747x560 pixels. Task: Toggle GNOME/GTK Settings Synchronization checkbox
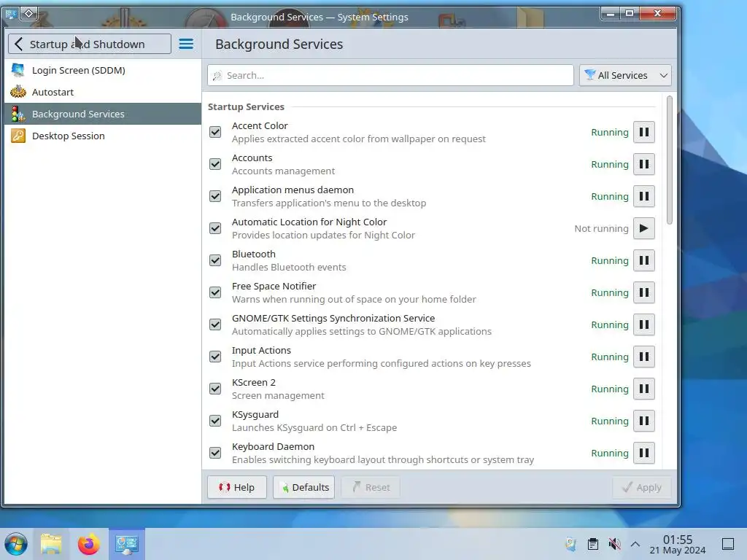point(215,324)
